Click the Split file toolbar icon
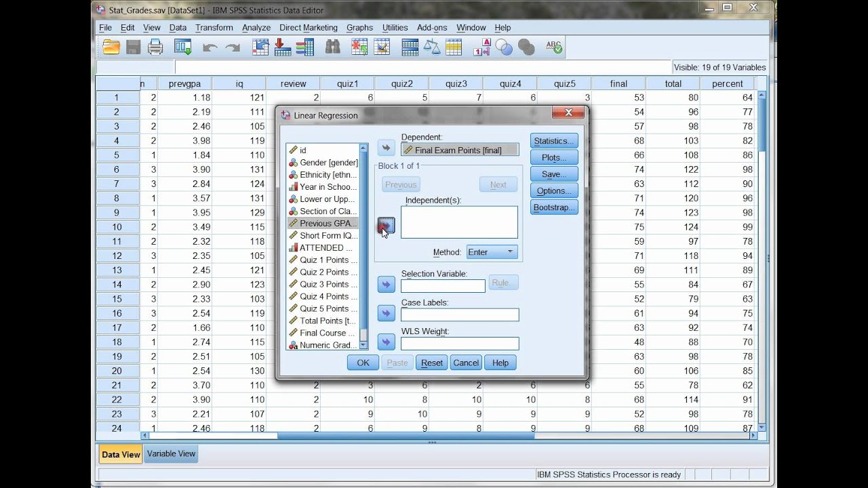Screen dimensions: 868x488 [x=410, y=47]
